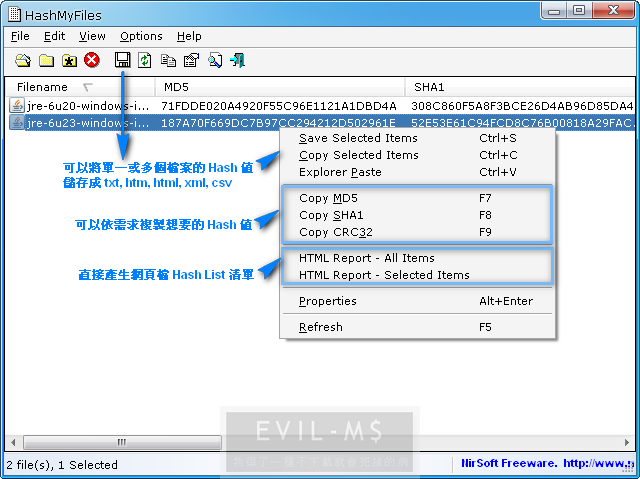640x479 pixels.
Task: Choose Copy MD5 from context menu
Action: coord(417,198)
